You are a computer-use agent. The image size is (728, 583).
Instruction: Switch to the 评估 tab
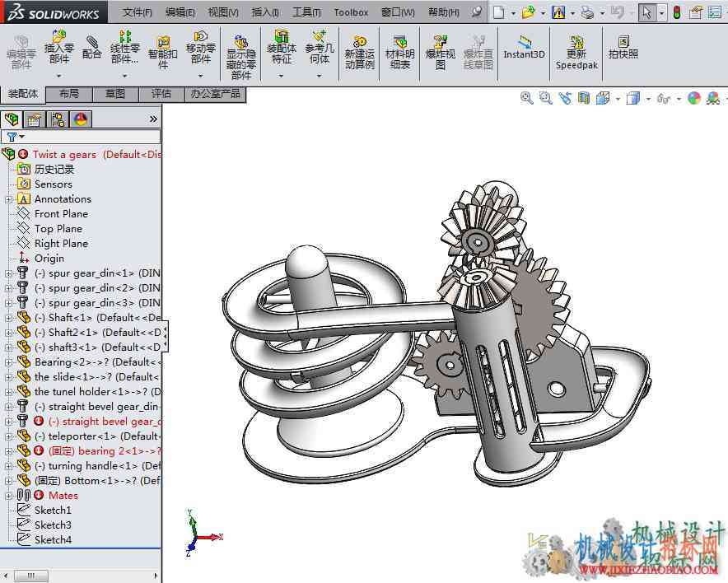161,94
